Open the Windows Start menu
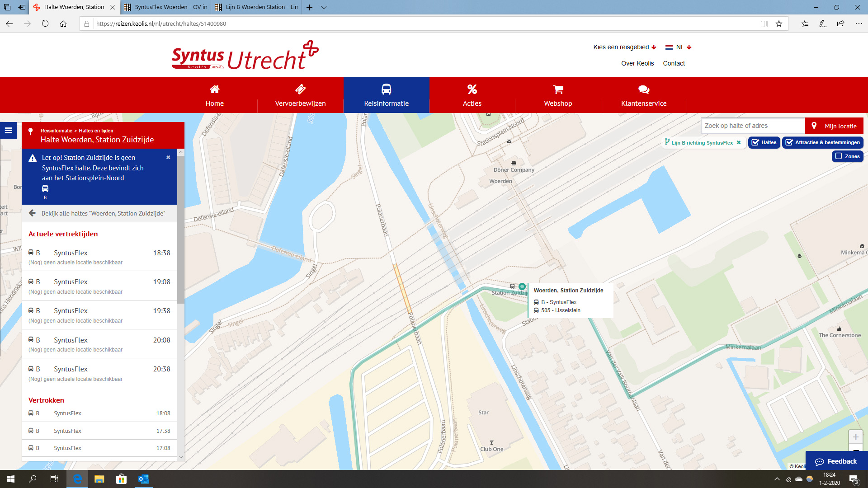 [x=11, y=479]
